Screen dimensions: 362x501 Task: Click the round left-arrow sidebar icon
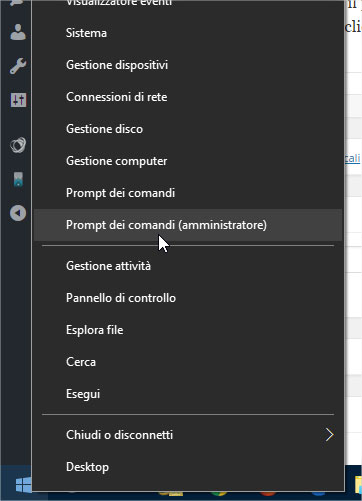coord(18,213)
